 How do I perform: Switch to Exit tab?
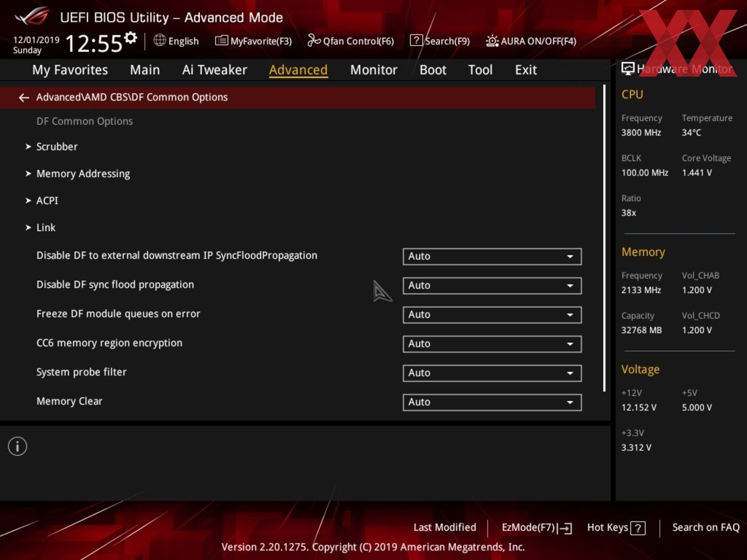click(x=526, y=70)
